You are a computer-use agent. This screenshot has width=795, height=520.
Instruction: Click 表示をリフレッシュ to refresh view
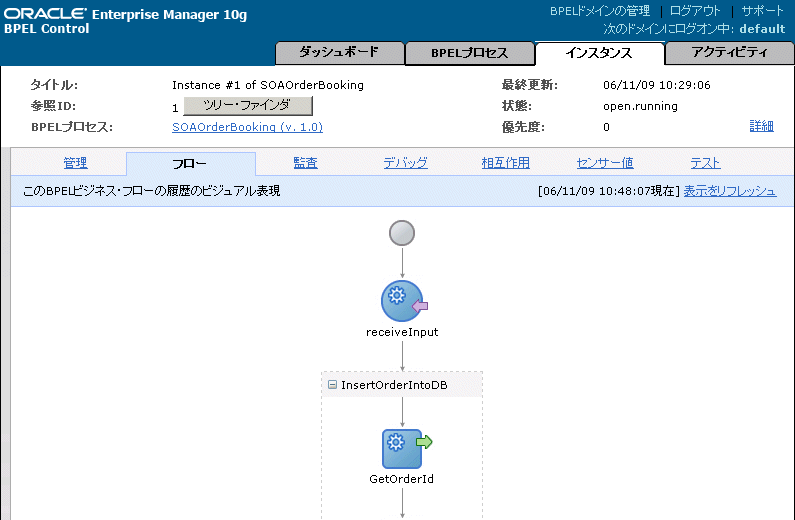point(730,191)
